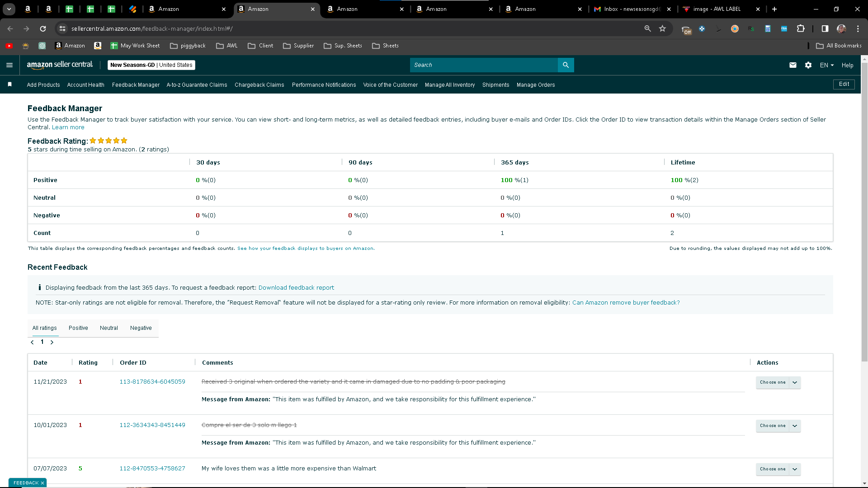Go back with the browser back arrow
This screenshot has height=488, width=868.
coord(10,28)
